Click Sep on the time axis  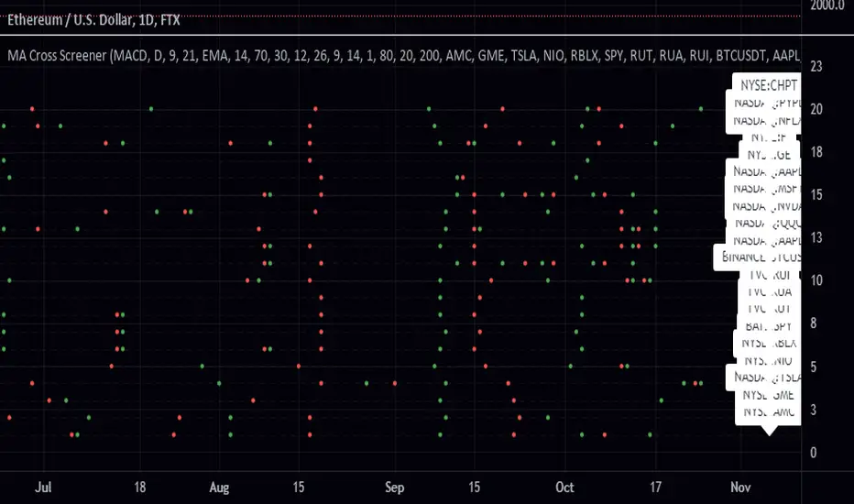(395, 487)
